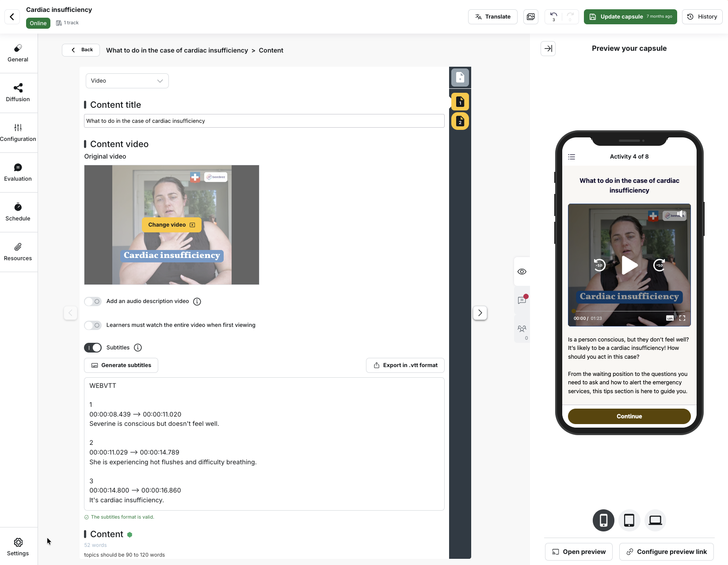Click the Content title input field
This screenshot has height=565, width=728.
tap(264, 121)
